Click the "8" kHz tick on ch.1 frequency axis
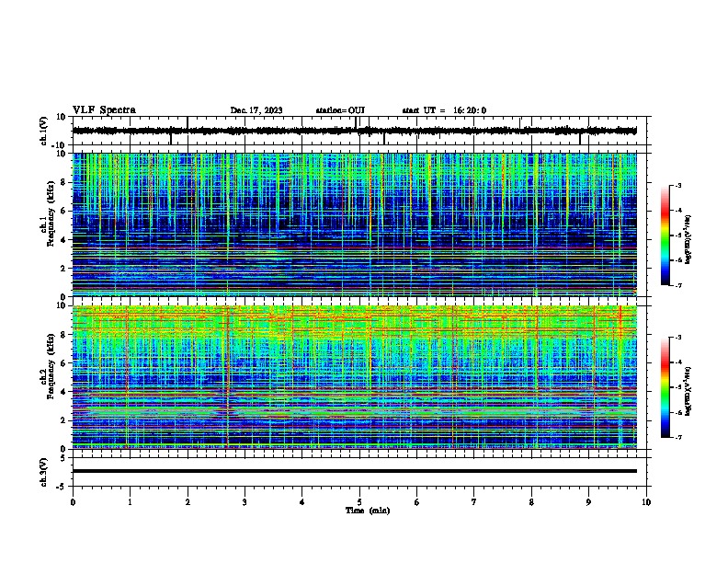Screen dimensions: 728x563 pos(63,182)
